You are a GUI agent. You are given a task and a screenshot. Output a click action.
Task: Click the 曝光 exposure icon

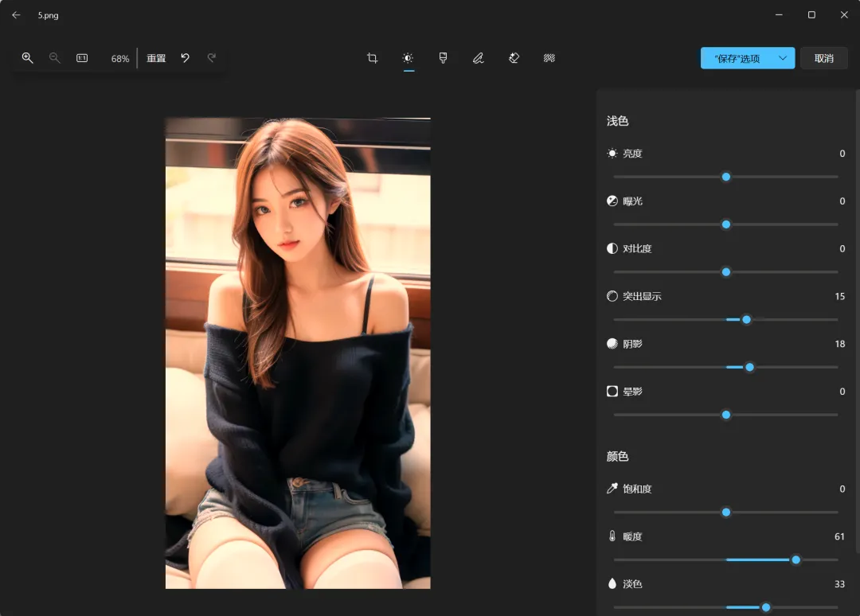612,201
